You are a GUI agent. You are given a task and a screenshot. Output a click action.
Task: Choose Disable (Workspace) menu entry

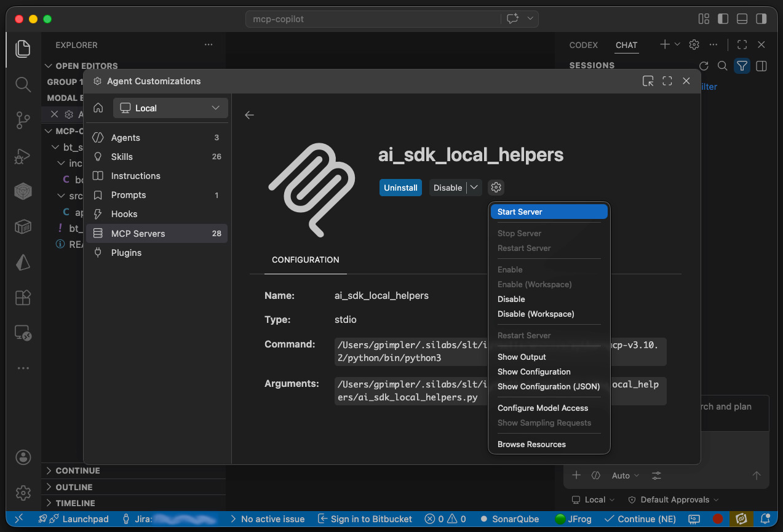click(549, 314)
